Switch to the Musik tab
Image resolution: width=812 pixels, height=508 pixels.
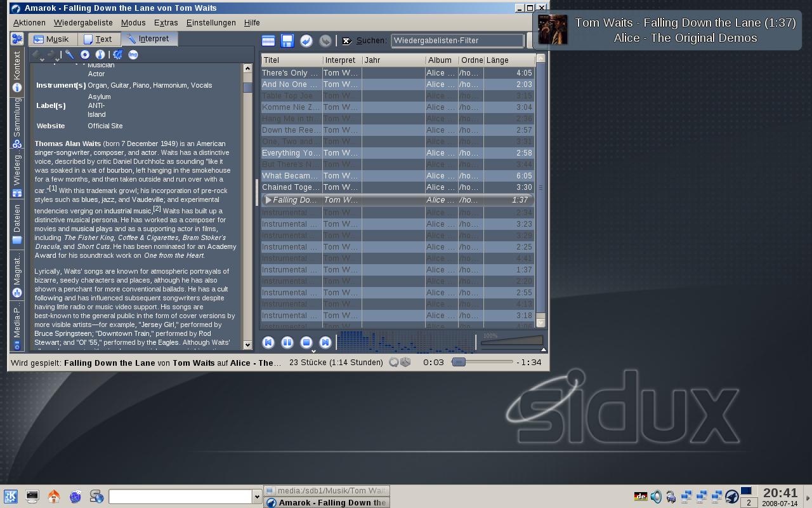51,39
